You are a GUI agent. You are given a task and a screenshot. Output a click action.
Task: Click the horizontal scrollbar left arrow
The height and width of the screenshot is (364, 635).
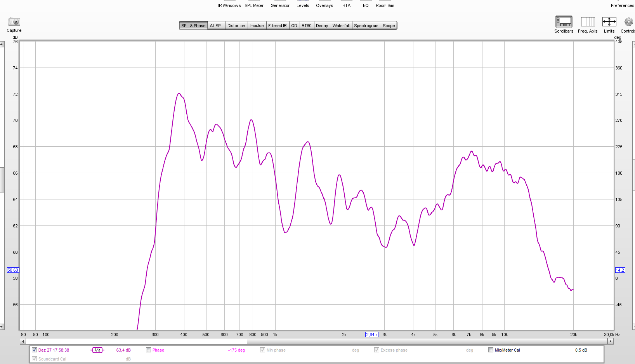[x=23, y=341]
